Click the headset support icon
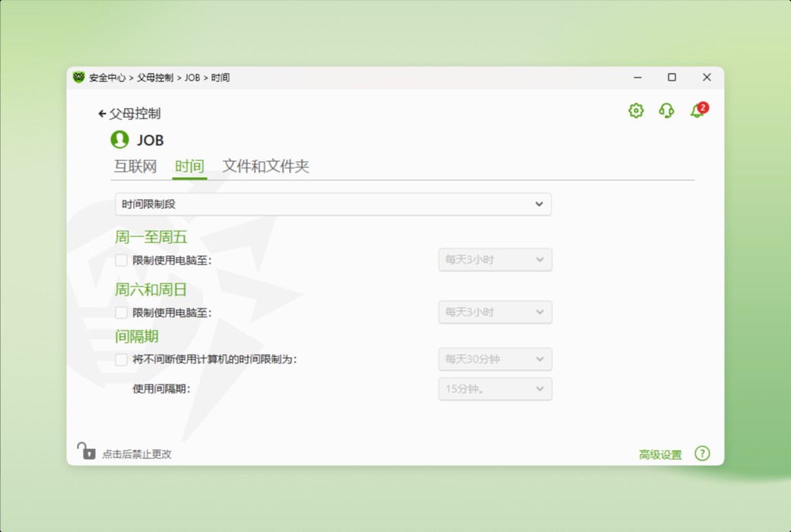The width and height of the screenshot is (791, 532). click(x=666, y=110)
